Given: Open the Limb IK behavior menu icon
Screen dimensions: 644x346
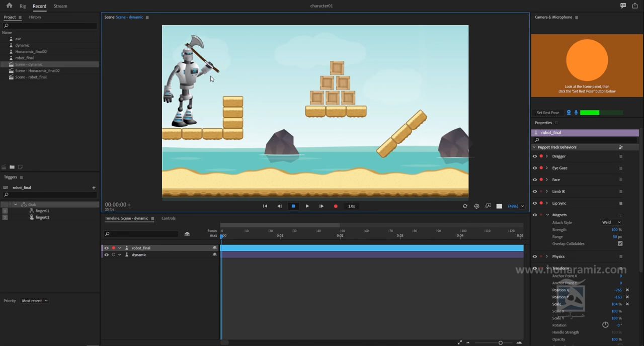Looking at the screenshot, I should pos(621,192).
